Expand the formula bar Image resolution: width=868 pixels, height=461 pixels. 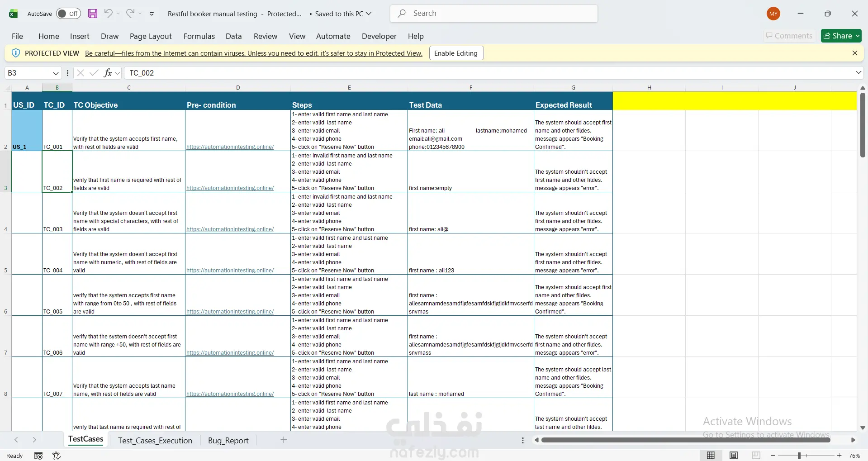coord(858,73)
